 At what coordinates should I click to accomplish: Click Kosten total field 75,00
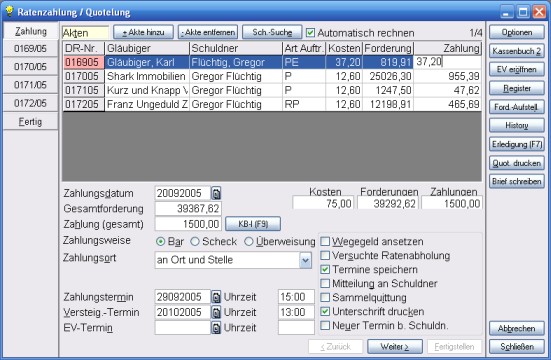pos(323,203)
